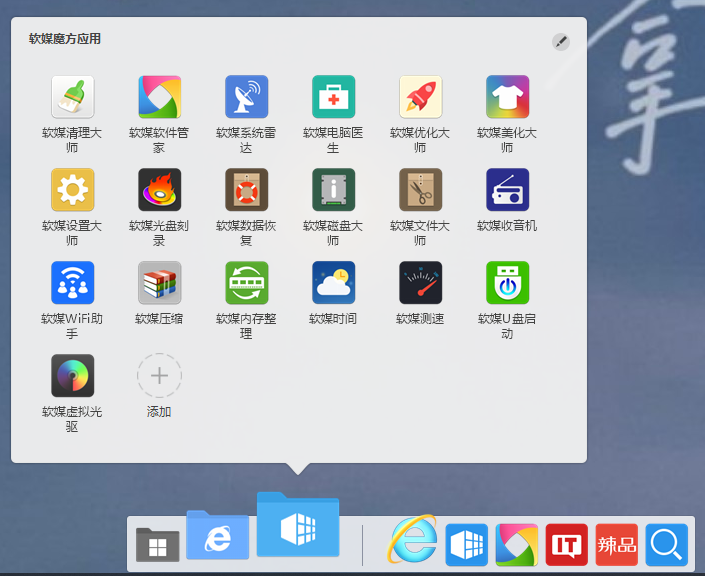The image size is (705, 576).
Task: Open the red IT dock shortcut
Action: [x=567, y=545]
